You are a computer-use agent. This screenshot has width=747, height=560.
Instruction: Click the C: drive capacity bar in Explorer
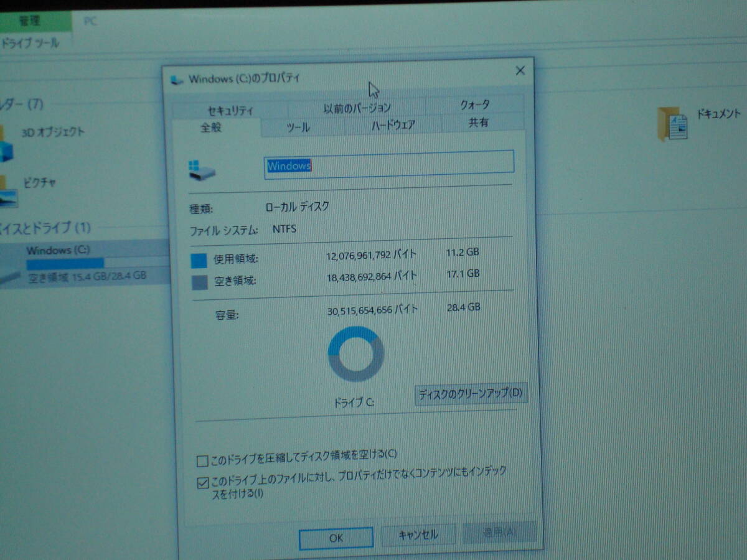96,263
